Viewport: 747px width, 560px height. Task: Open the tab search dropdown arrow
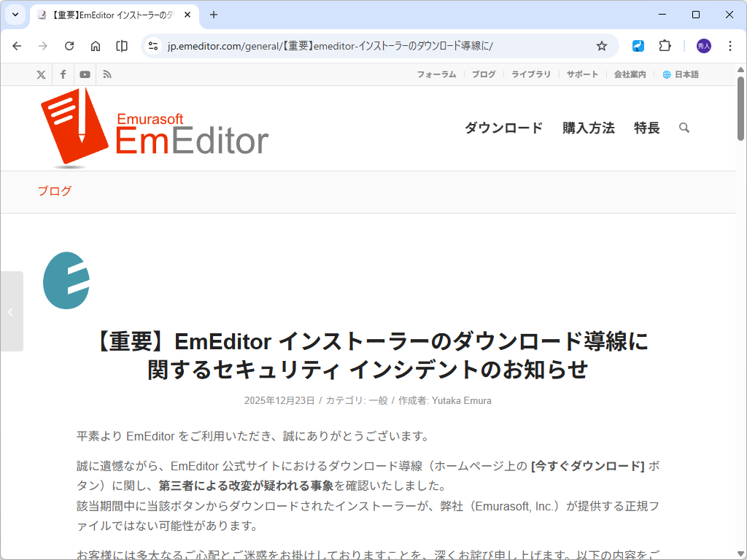[15, 15]
